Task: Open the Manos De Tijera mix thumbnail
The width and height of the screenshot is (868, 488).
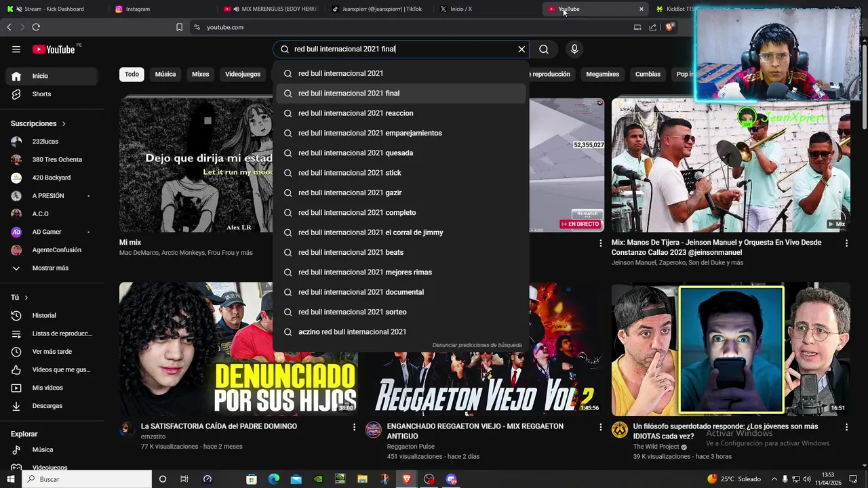Action: [730, 165]
